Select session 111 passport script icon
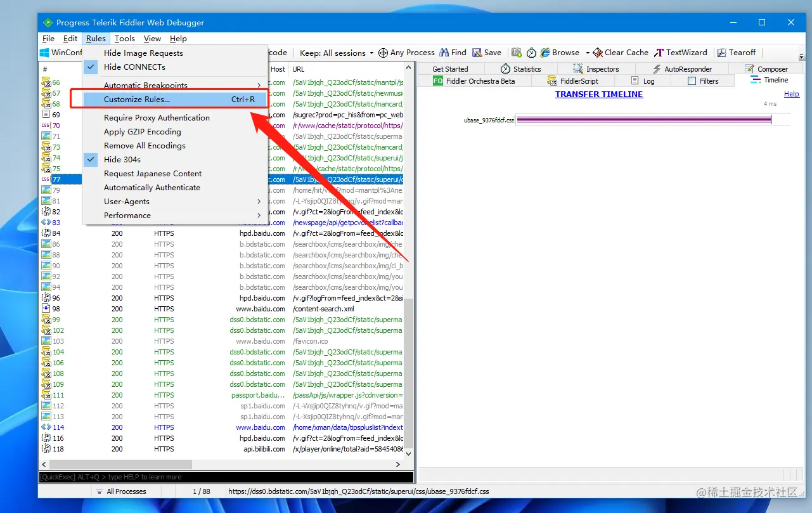 click(x=46, y=395)
